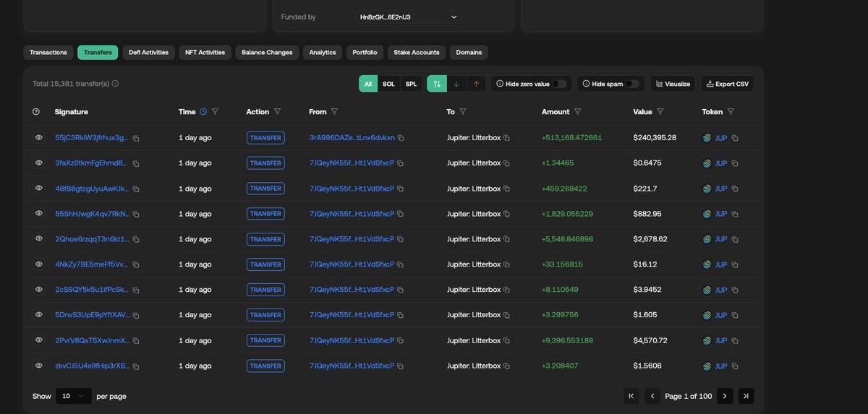Click the Jupiter: Litterbox recipient in the $3.9452 row
The width and height of the screenshot is (868, 414).
tap(474, 290)
